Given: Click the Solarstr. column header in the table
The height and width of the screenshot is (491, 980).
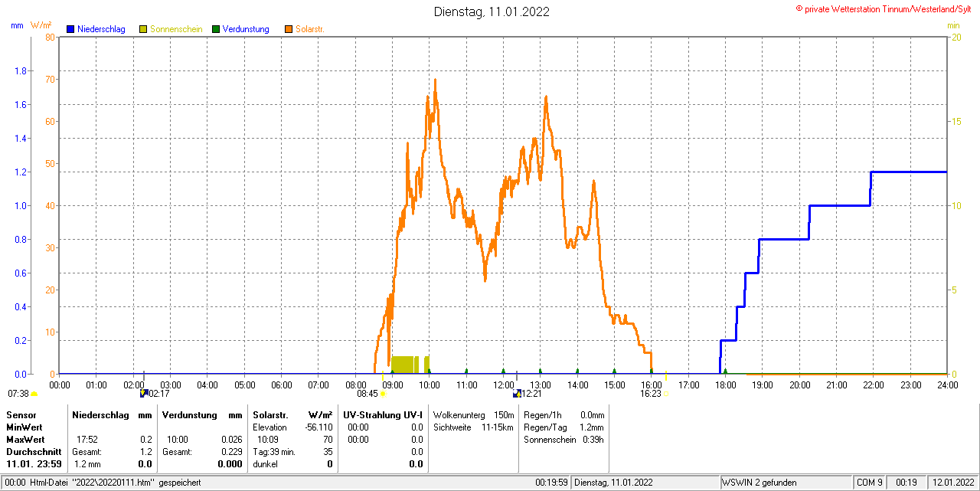Looking at the screenshot, I should pyautogui.click(x=269, y=414).
